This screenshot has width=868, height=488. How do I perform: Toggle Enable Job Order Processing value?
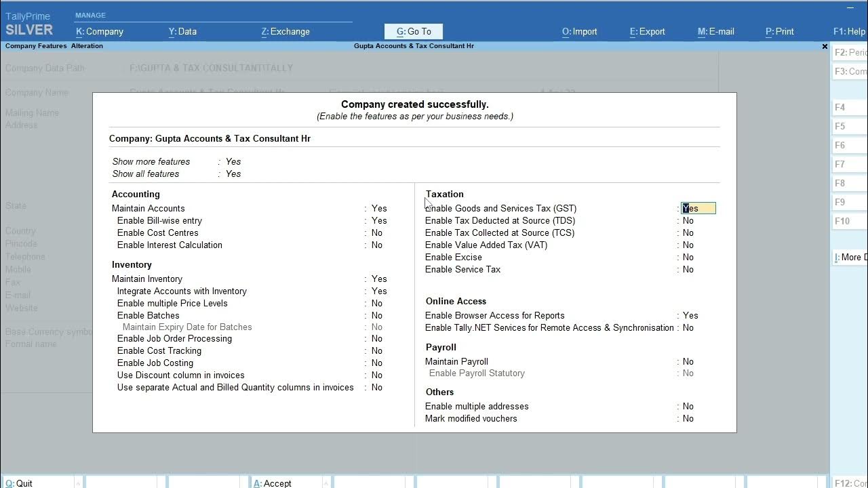pos(377,339)
